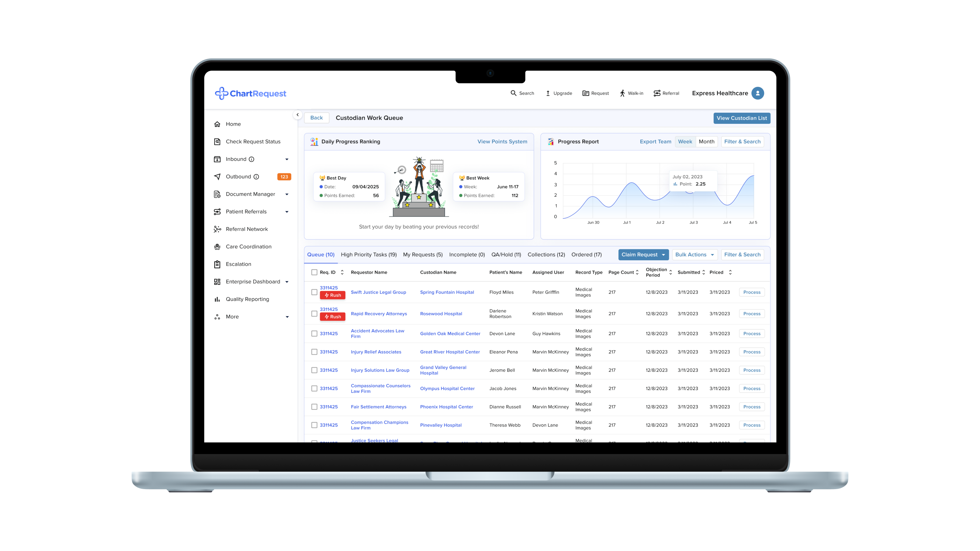Check the box for Injury Relief Associates row

pos(314,352)
